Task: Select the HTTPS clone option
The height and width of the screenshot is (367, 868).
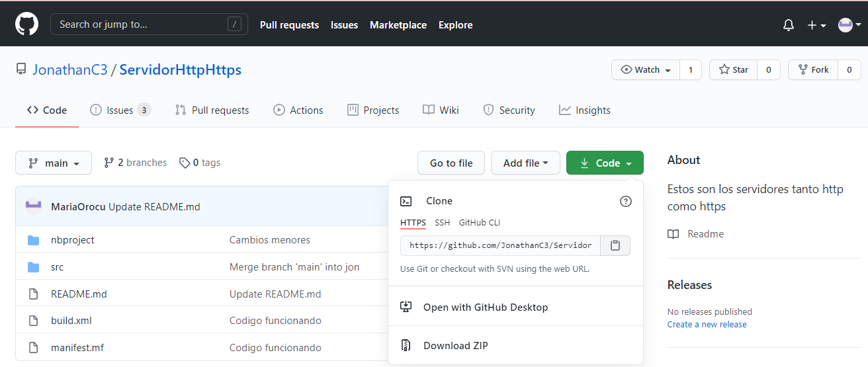Action: click(x=413, y=223)
